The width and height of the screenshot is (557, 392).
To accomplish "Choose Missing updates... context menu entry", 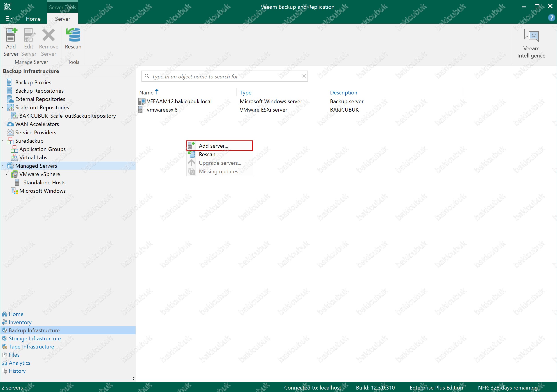I will [x=220, y=171].
